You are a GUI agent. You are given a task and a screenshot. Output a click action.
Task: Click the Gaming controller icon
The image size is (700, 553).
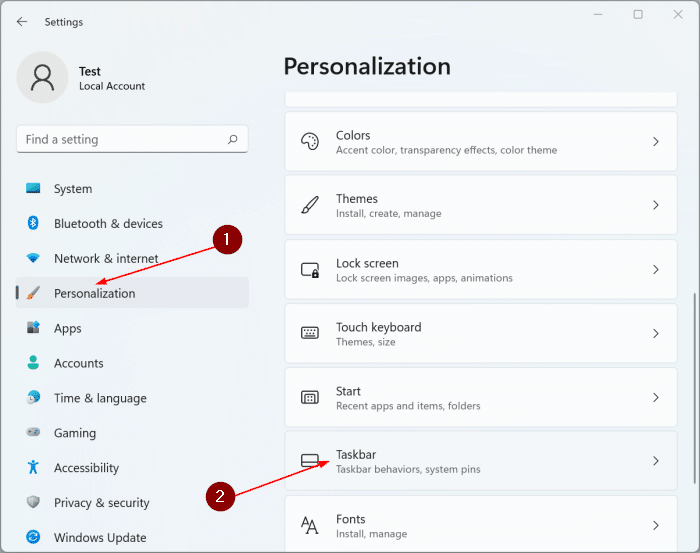pyautogui.click(x=33, y=432)
